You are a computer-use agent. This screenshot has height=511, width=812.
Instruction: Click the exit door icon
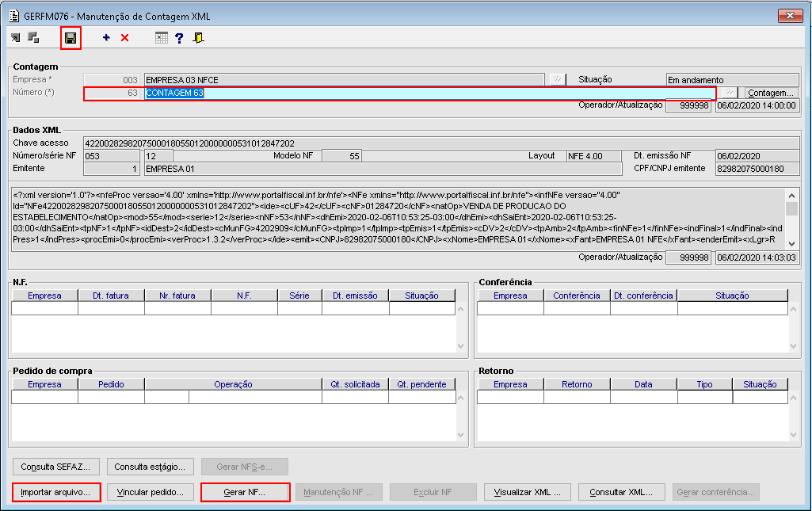click(x=198, y=38)
